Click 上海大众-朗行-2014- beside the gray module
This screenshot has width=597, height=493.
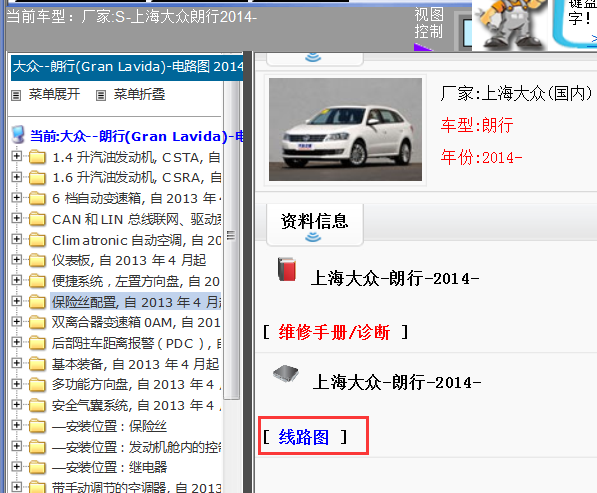pos(397,382)
